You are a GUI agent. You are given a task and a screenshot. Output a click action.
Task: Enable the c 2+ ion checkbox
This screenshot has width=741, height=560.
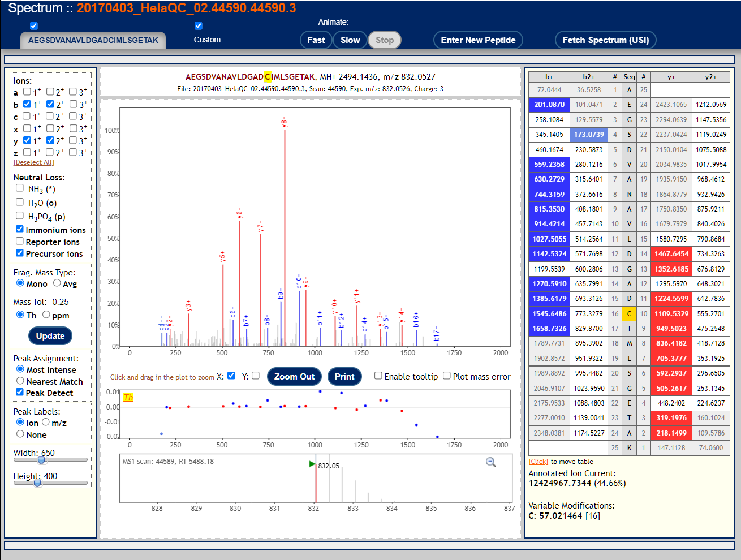click(x=50, y=116)
